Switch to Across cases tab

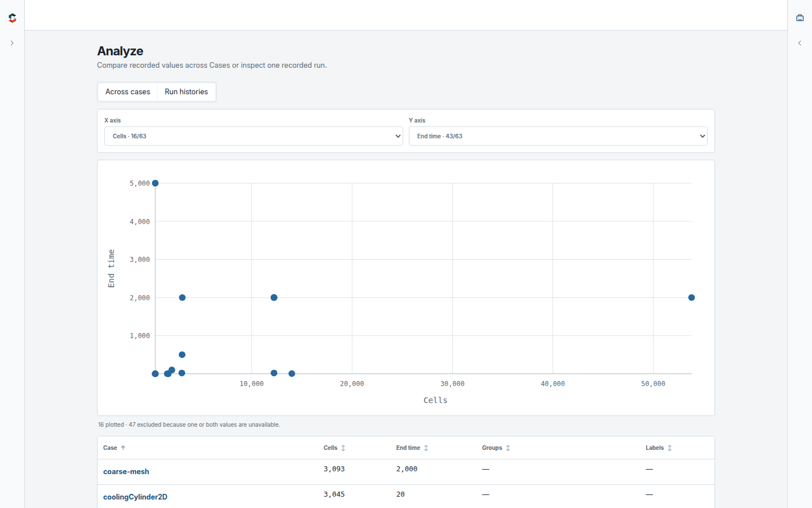[x=127, y=92]
